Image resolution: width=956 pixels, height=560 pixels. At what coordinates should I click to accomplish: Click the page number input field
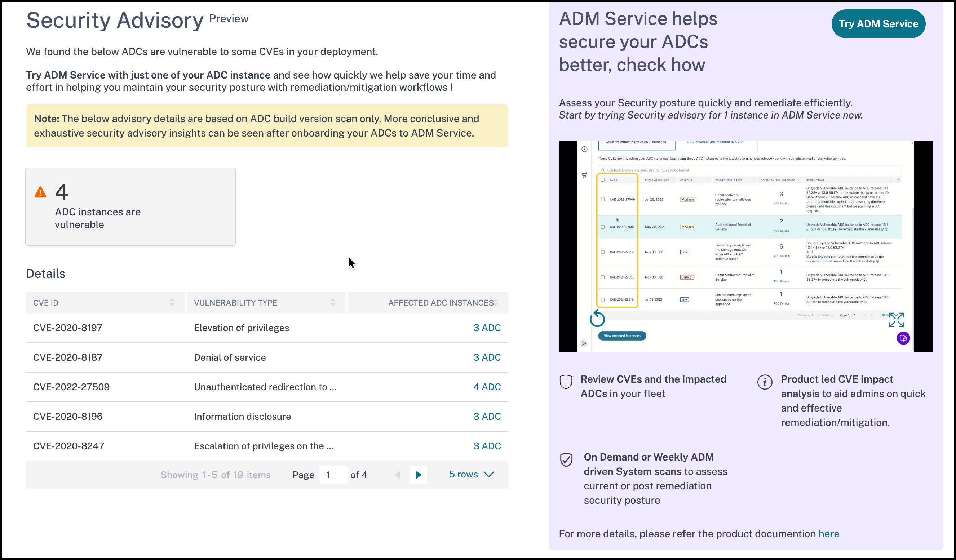[x=333, y=475]
